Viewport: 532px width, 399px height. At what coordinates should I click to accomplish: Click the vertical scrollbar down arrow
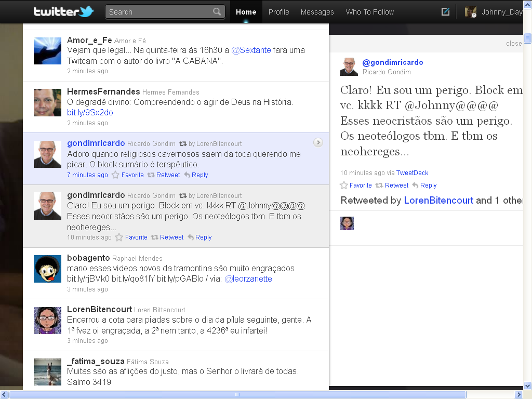(x=528, y=386)
